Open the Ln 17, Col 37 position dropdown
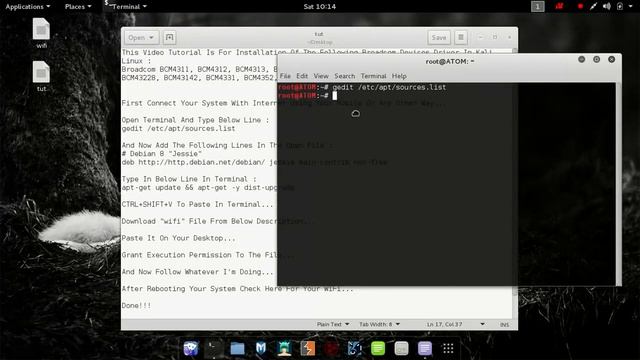Viewport: 640px width, 360px height. [456, 324]
